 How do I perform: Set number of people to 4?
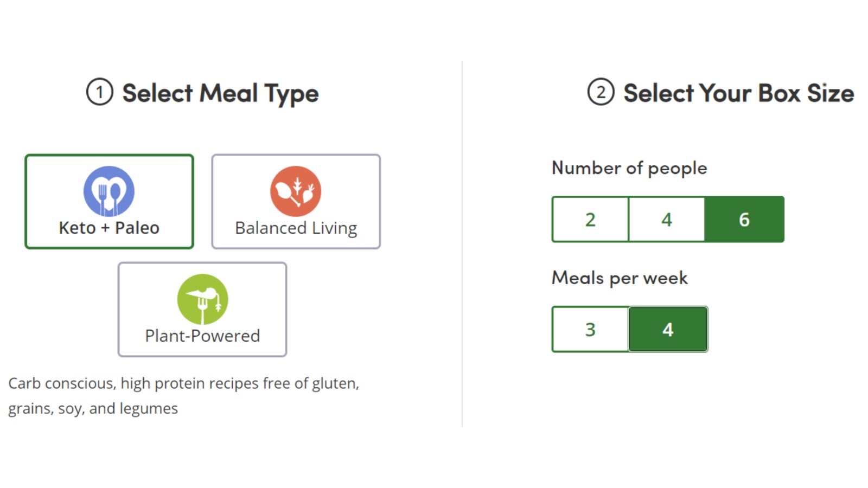click(x=667, y=219)
